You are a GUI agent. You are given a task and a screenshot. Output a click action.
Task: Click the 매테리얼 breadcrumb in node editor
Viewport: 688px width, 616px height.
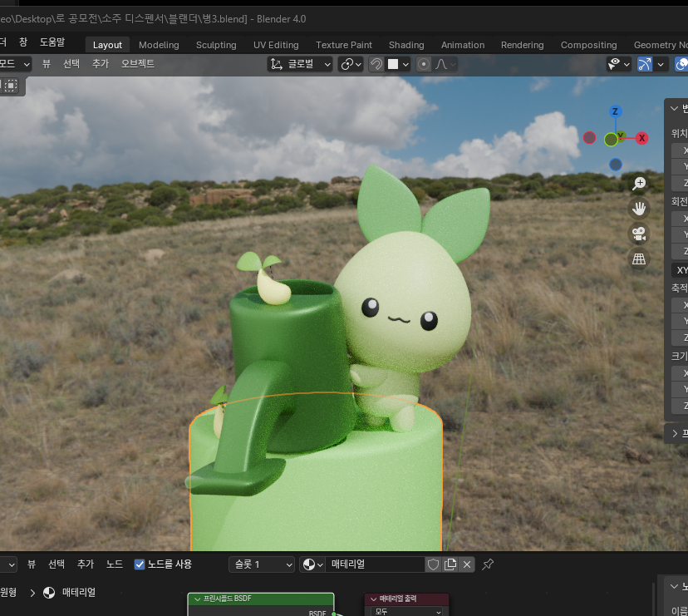pyautogui.click(x=79, y=592)
